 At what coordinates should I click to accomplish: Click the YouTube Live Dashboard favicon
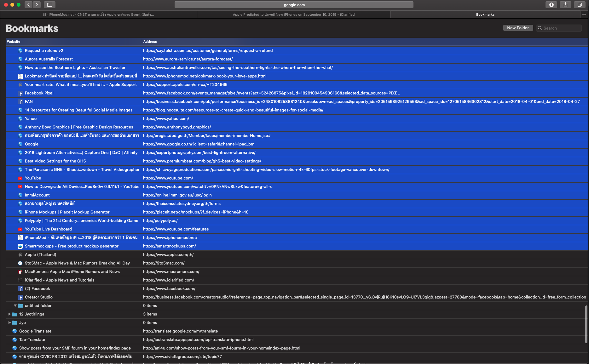tap(20, 229)
